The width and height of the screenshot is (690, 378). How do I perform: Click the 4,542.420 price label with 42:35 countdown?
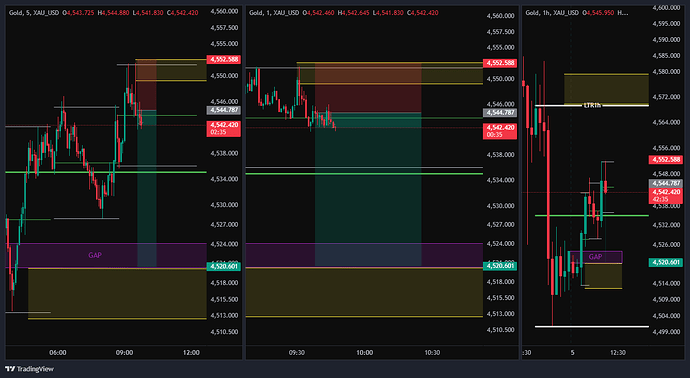pos(666,195)
